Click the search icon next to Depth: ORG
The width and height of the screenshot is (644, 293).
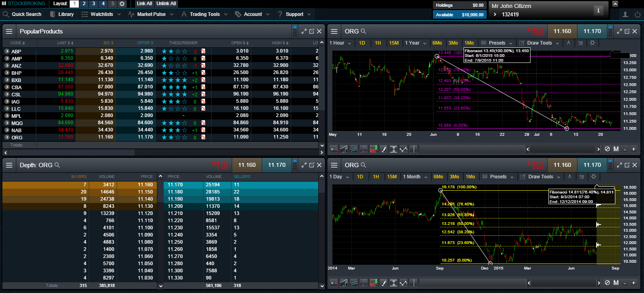point(57,165)
